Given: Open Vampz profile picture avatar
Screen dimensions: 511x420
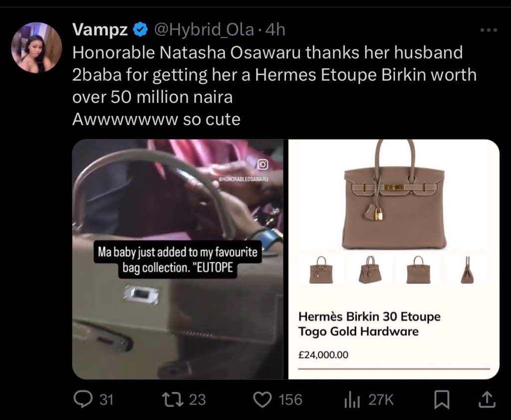Looking at the screenshot, I should pyautogui.click(x=36, y=47).
